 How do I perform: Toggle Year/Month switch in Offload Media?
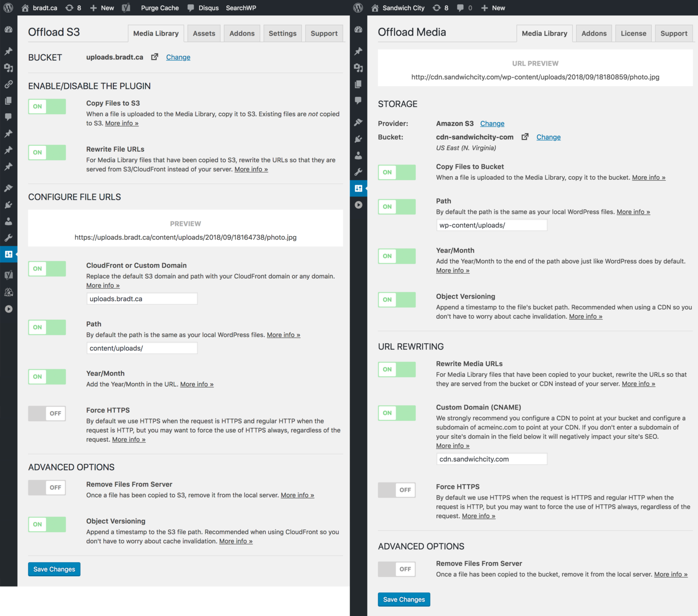point(397,256)
